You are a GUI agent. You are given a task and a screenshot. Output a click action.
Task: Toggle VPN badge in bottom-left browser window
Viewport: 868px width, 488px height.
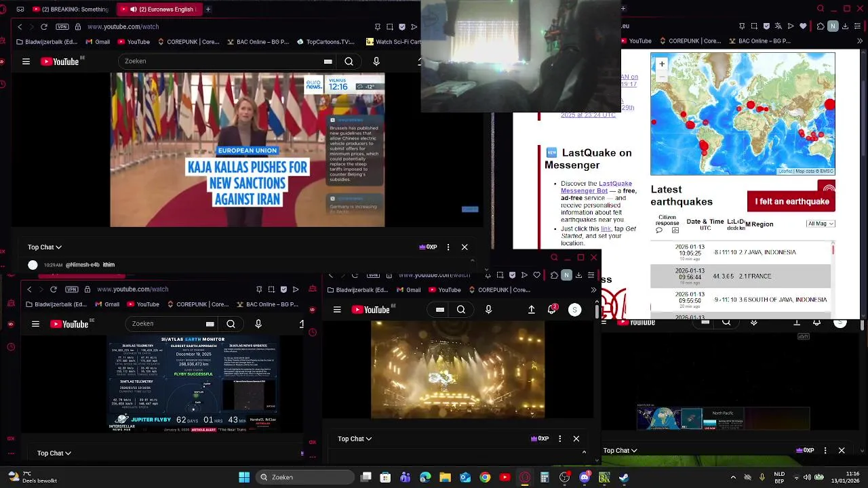tap(72, 289)
